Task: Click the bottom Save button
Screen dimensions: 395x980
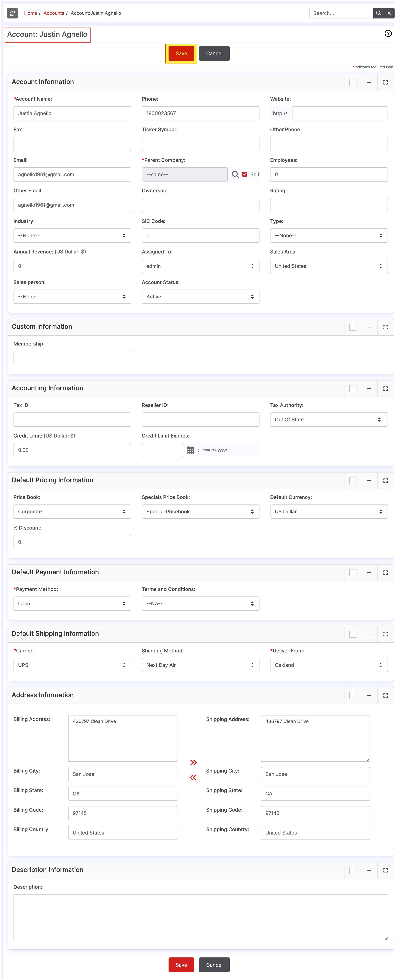Action: tap(181, 965)
